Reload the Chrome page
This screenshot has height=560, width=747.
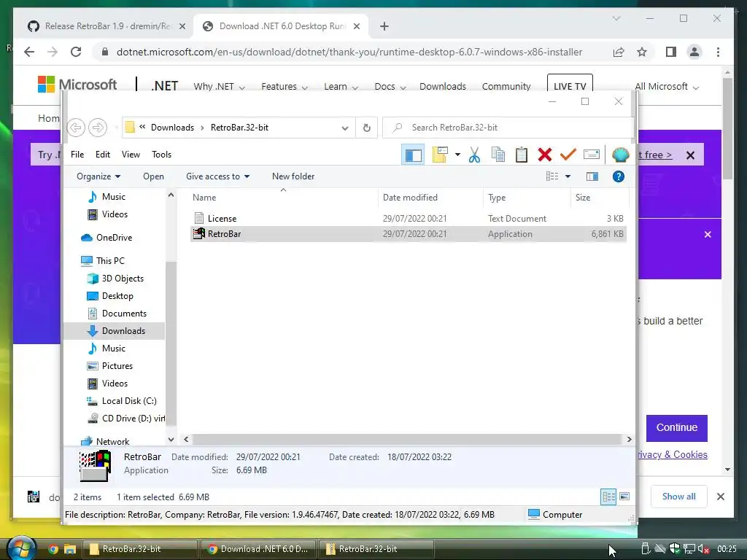tap(76, 52)
